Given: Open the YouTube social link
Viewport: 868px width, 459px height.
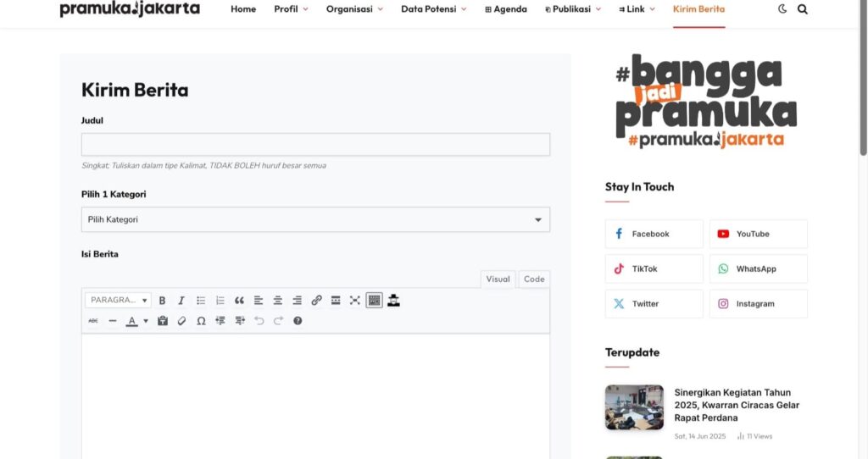Looking at the screenshot, I should (x=759, y=234).
